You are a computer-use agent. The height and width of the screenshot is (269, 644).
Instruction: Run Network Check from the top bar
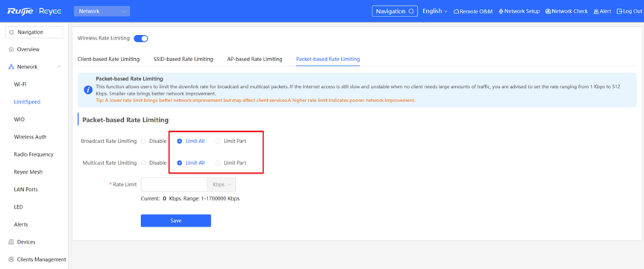point(566,11)
